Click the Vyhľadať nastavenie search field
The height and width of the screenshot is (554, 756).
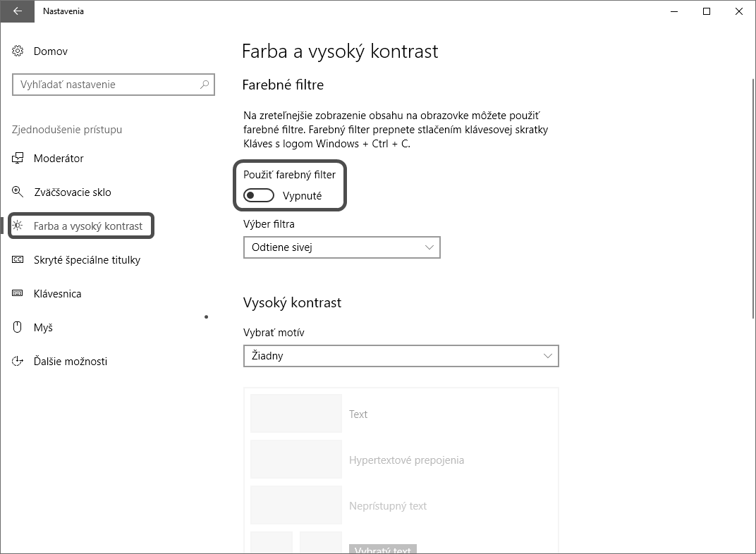click(x=106, y=85)
